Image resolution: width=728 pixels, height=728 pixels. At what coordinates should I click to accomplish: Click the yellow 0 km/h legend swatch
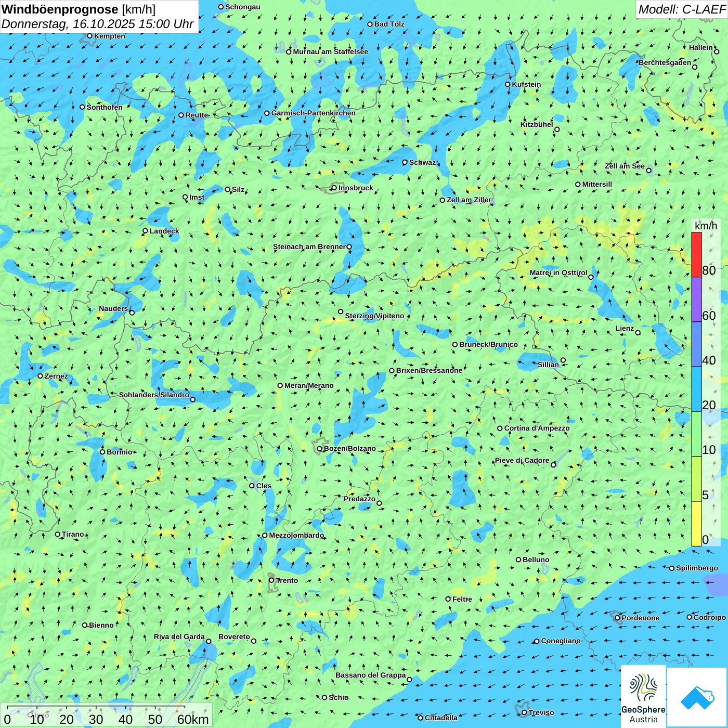tap(696, 524)
